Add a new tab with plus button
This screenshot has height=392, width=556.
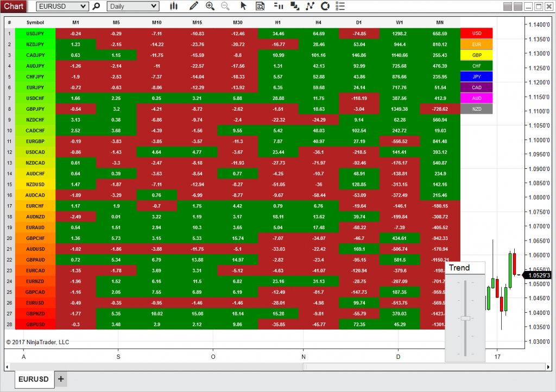coord(61,379)
